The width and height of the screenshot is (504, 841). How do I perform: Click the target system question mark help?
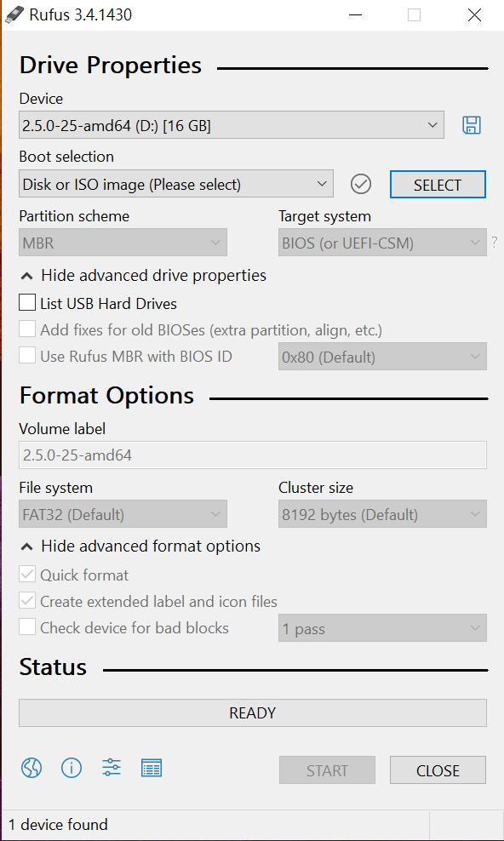click(x=494, y=243)
